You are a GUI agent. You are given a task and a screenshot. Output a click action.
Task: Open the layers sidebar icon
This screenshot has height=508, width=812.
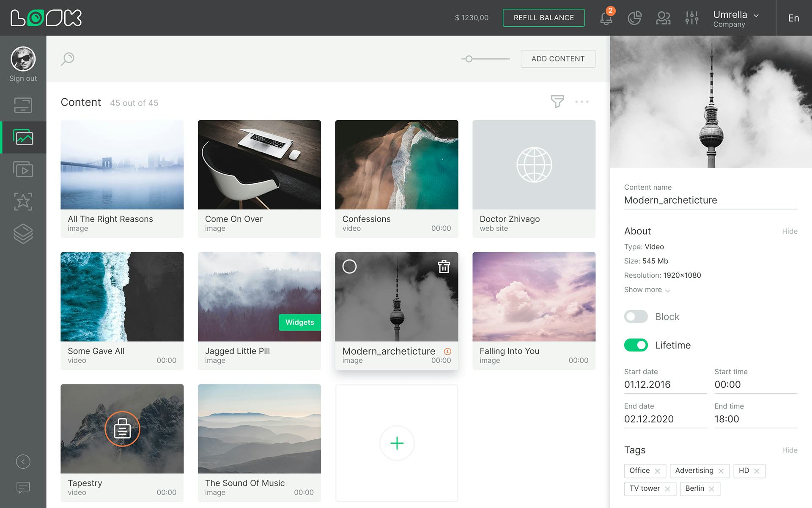coord(23,233)
